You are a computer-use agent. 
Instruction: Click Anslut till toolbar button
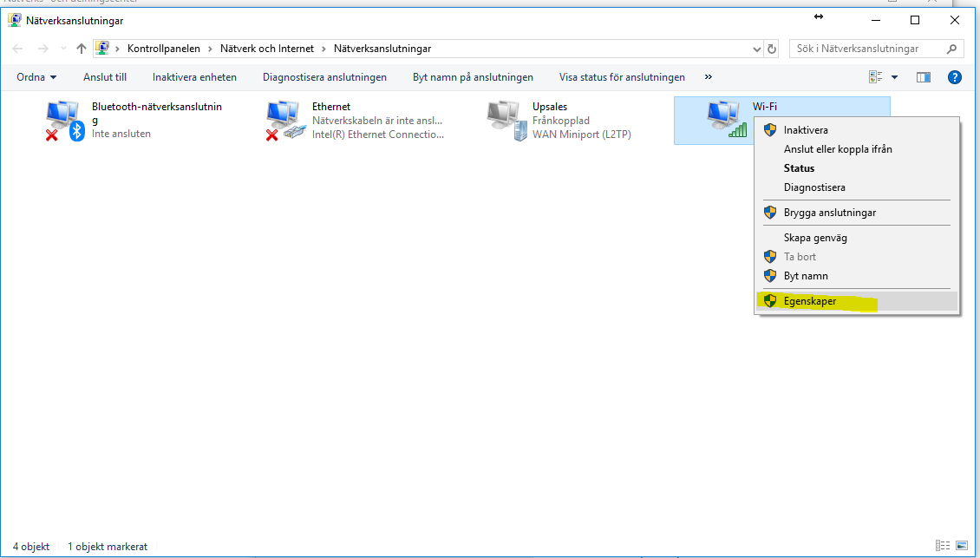[x=105, y=77]
